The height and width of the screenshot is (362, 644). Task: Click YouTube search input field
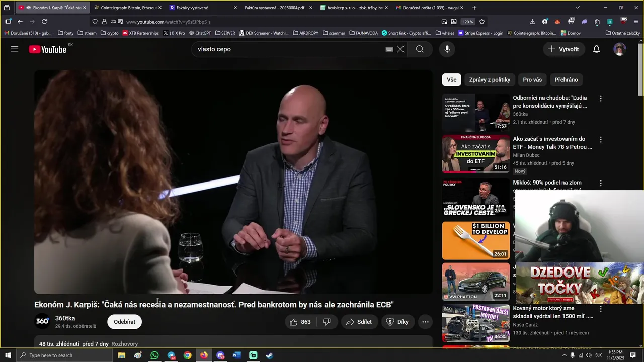(x=289, y=49)
